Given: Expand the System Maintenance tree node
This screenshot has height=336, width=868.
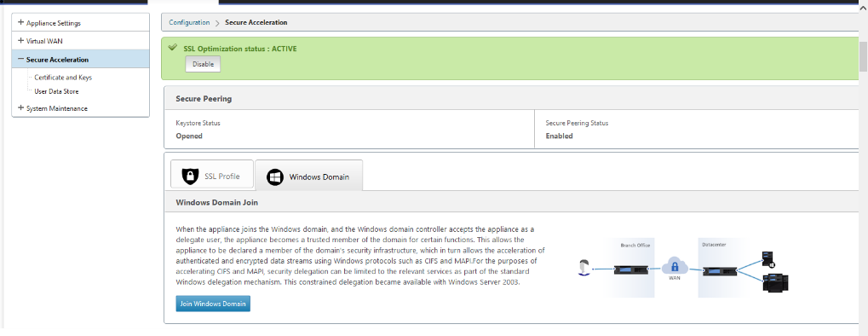Looking at the screenshot, I should (x=21, y=108).
